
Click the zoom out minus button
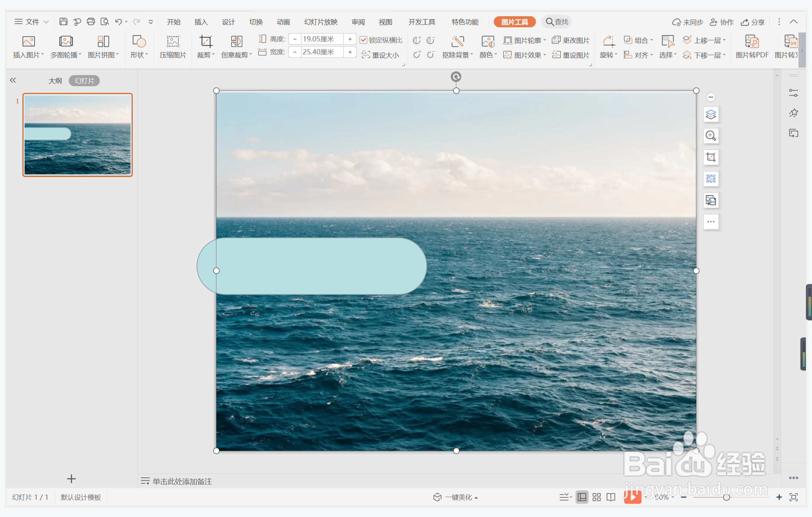[x=684, y=497]
